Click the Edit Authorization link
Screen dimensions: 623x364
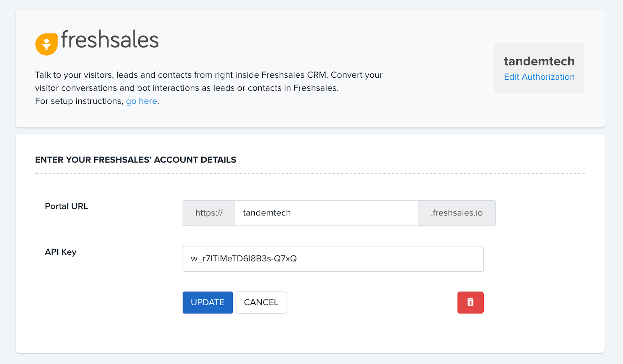[539, 77]
